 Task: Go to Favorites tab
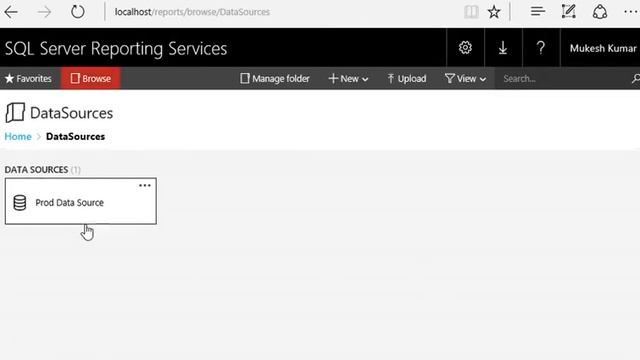click(29, 78)
